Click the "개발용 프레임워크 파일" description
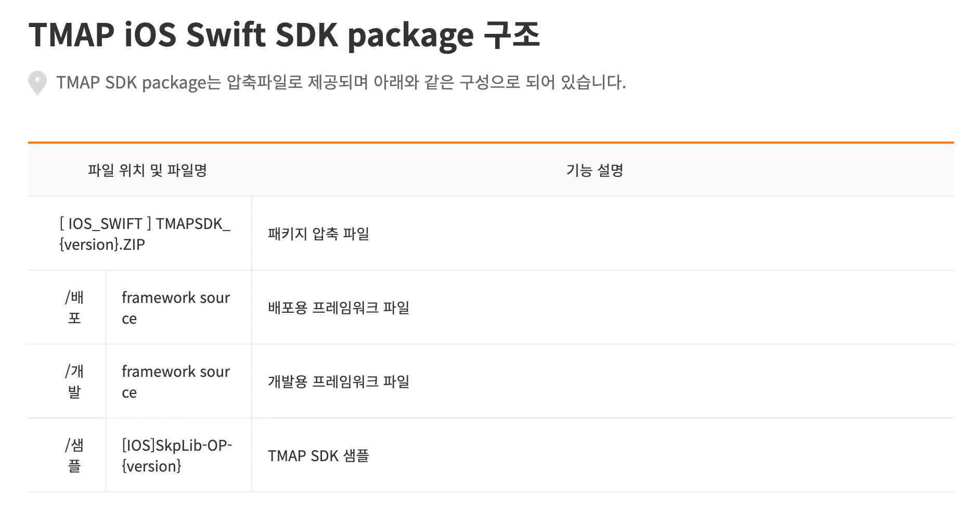The image size is (980, 508). [339, 382]
